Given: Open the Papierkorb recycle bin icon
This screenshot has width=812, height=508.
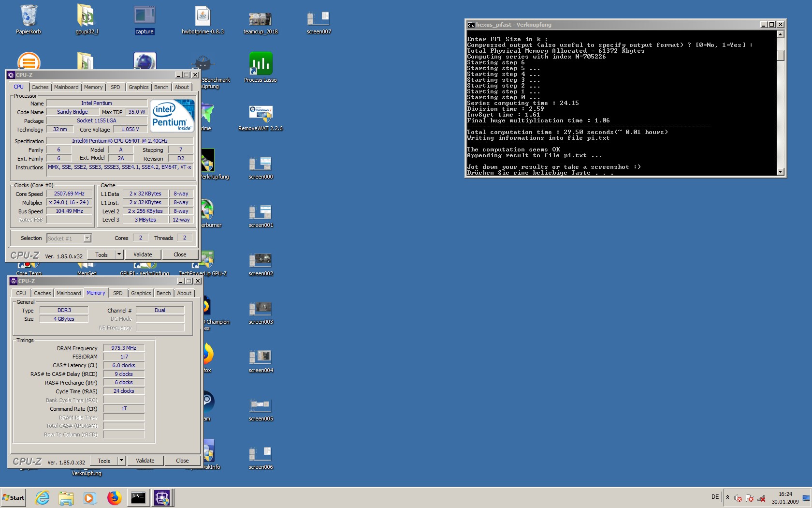Looking at the screenshot, I should tap(29, 19).
